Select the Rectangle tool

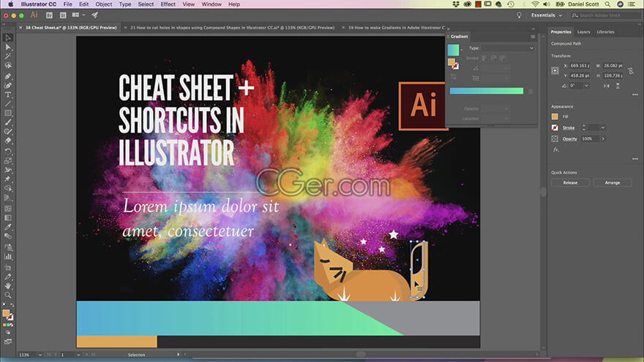tap(8, 113)
